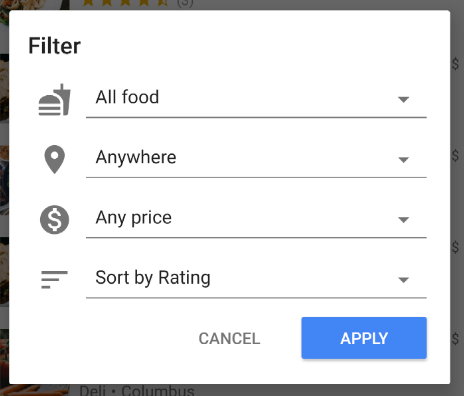Cancel the filter dialog

(x=229, y=338)
